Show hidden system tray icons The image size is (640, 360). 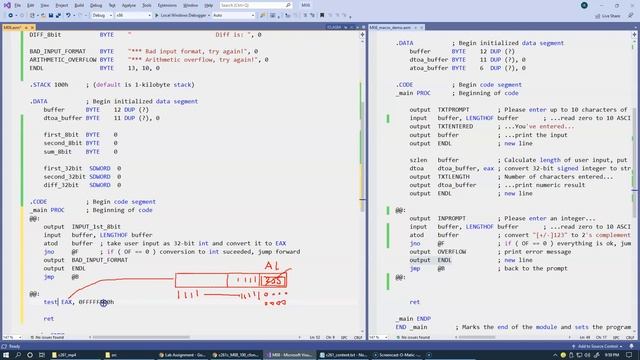click(x=555, y=355)
